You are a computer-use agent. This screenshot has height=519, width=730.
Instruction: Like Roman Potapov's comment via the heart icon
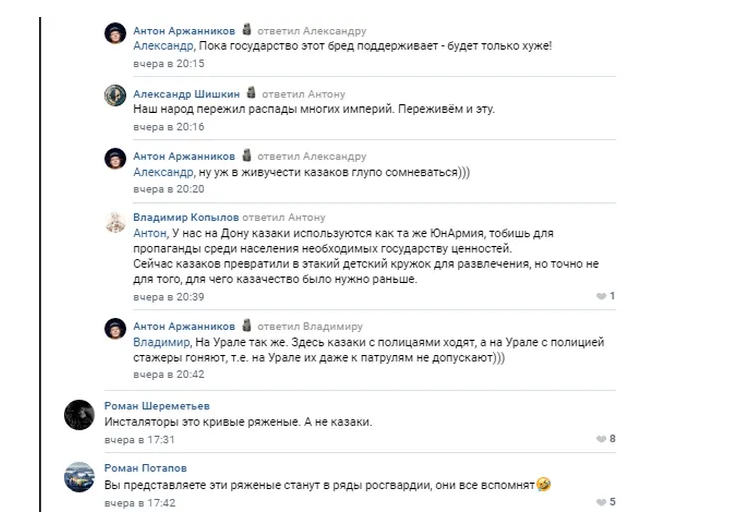click(600, 502)
